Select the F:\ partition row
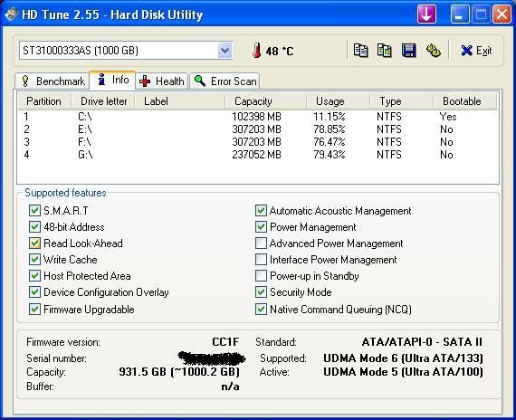The image size is (516, 420). coord(258,142)
